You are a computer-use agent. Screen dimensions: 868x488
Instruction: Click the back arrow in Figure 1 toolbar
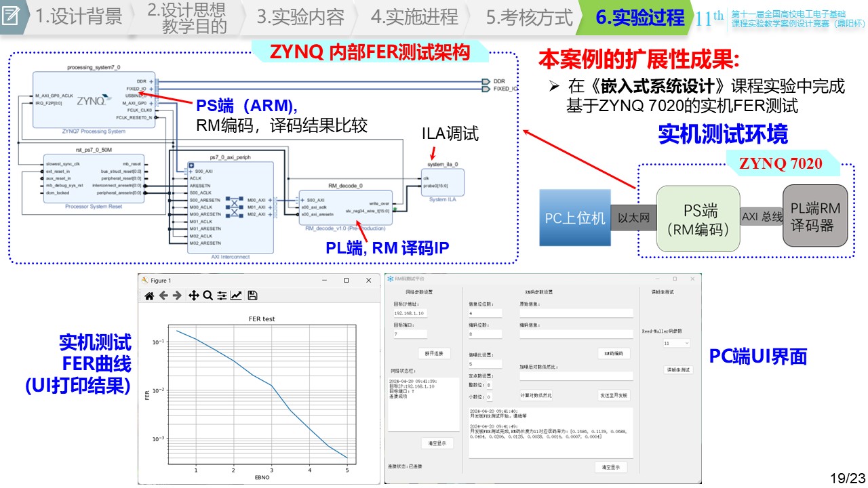click(163, 296)
